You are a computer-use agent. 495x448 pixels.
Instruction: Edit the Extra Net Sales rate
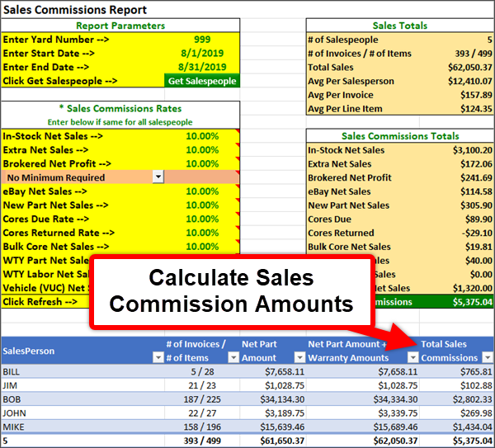202,150
